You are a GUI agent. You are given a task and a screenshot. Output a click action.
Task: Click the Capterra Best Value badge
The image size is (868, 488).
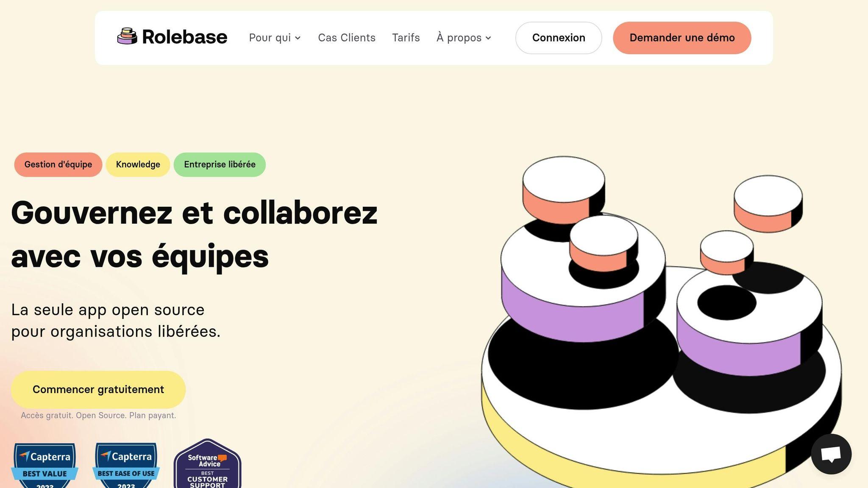(45, 466)
